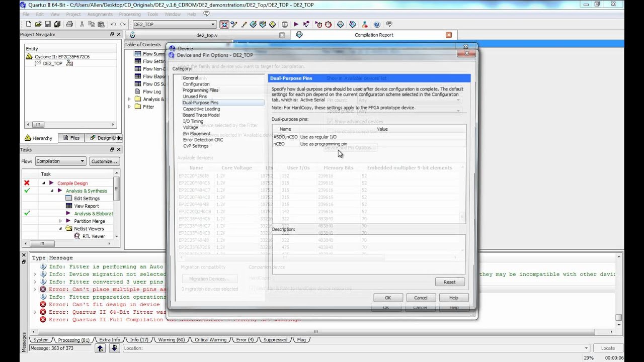Click the Print icon in the toolbar
This screenshot has width=644, height=362.
(x=69, y=24)
